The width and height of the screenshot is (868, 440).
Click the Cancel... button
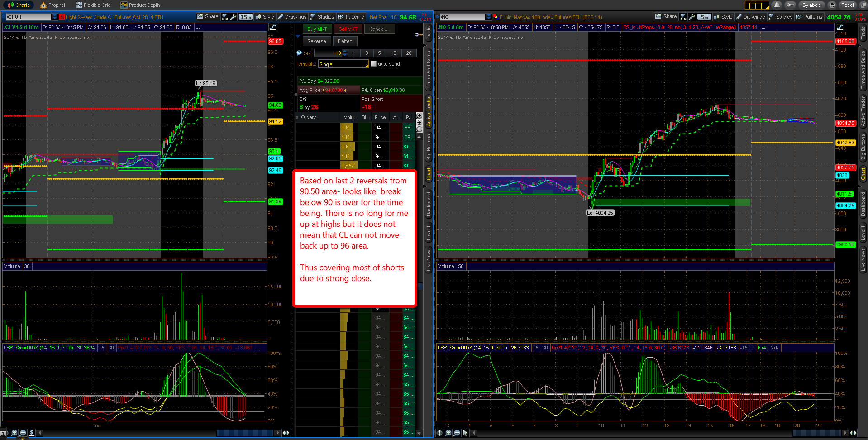(379, 29)
